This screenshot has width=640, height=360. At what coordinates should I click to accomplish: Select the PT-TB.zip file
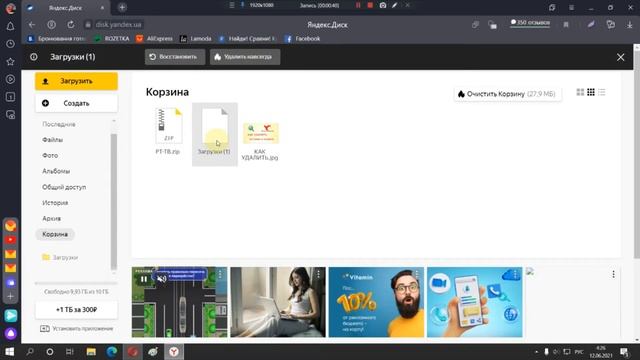168,131
